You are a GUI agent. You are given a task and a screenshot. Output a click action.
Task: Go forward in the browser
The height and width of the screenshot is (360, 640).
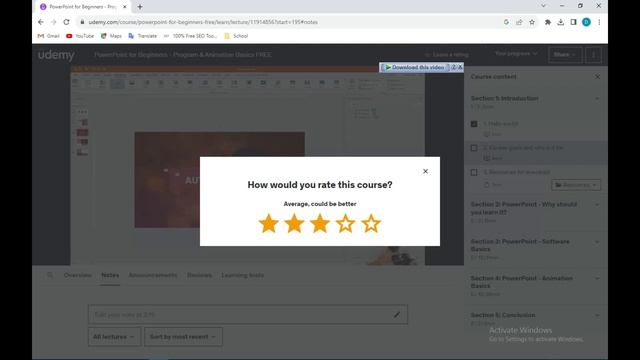53,22
